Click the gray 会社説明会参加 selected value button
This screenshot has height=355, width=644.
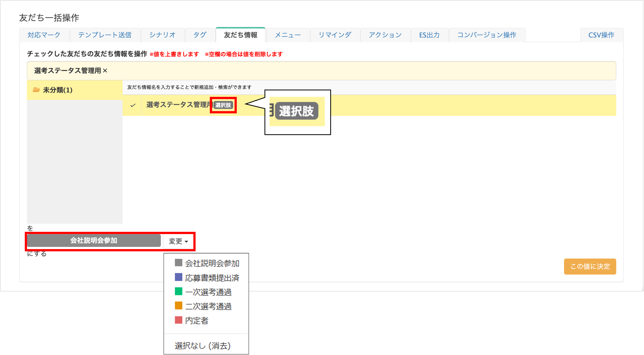point(94,240)
